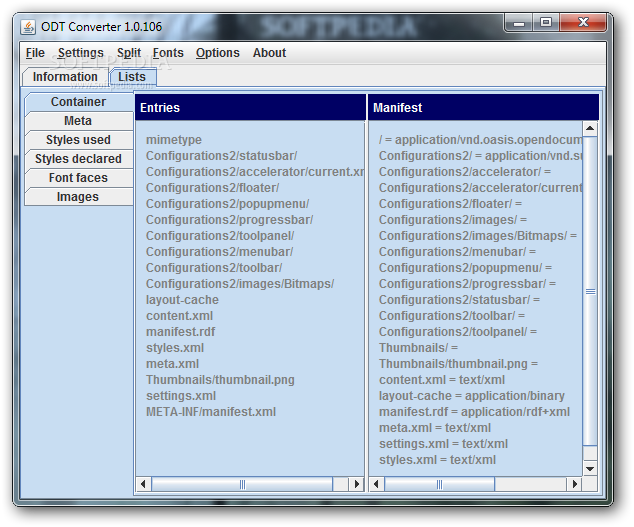The height and width of the screenshot is (527, 634).
Task: Click the Manifest scroll down arrow
Action: pos(590,469)
